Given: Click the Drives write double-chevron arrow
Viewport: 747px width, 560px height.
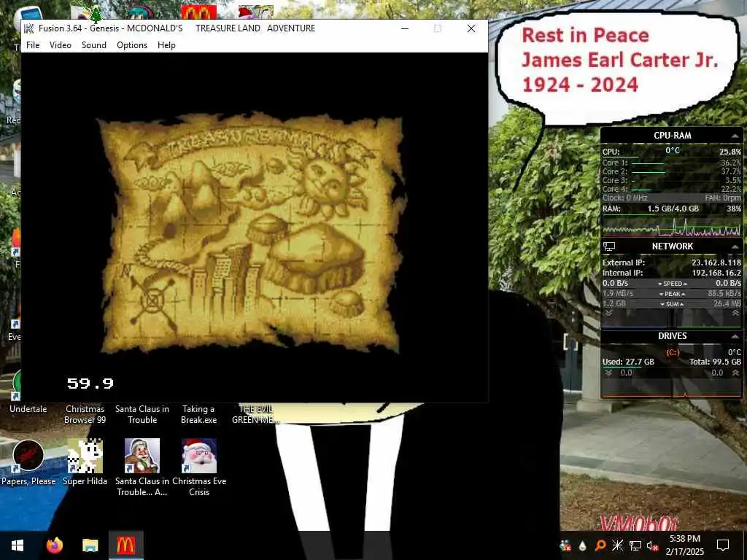Looking at the screenshot, I should 735,373.
